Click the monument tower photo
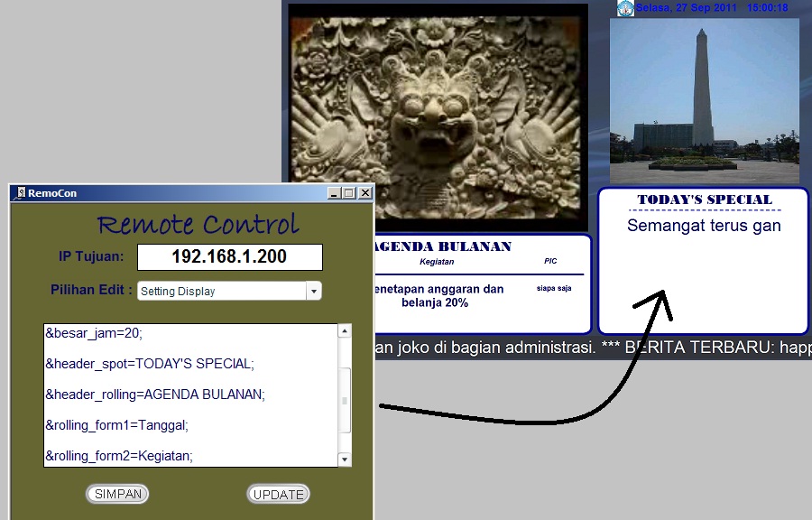812x520 pixels. (704, 99)
